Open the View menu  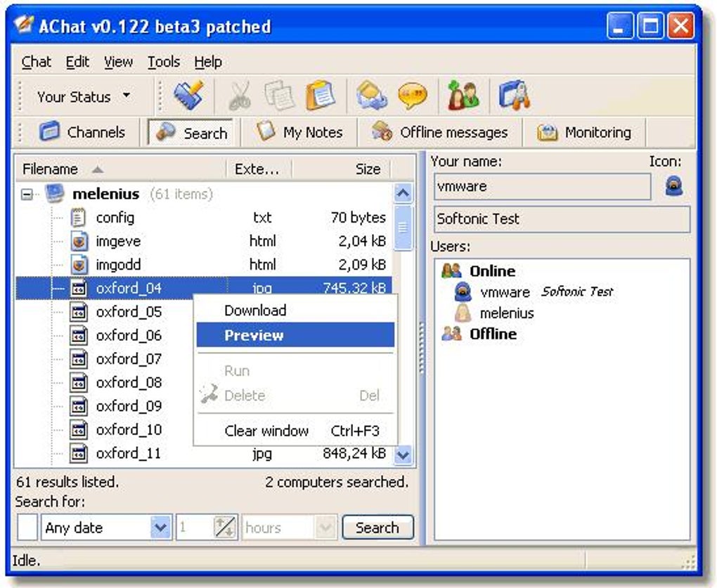(x=118, y=62)
